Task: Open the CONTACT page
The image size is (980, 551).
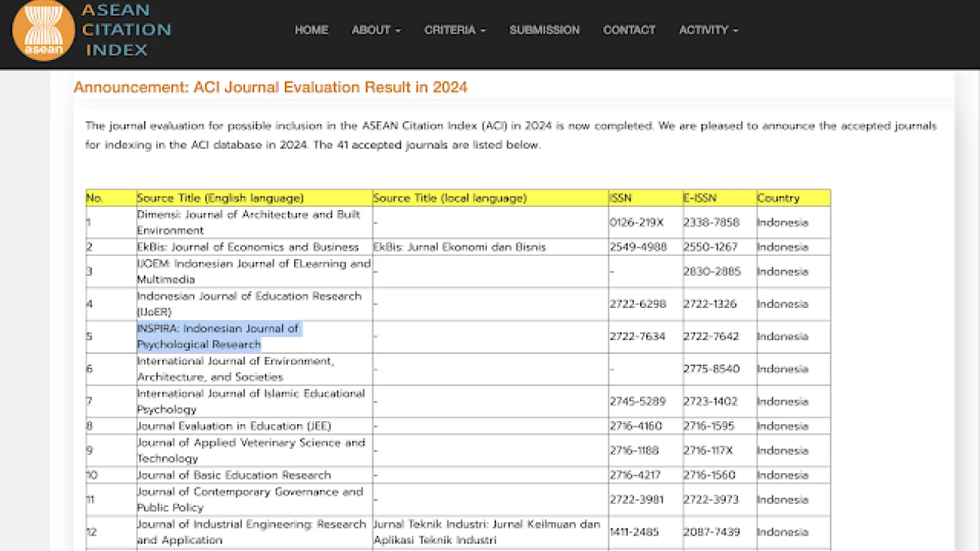Action: 629,30
